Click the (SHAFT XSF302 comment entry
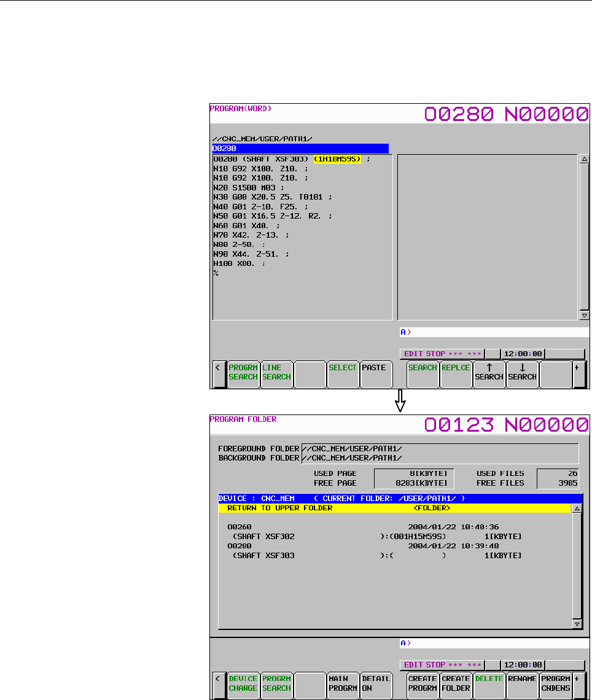This screenshot has height=700, width=592. [263, 537]
